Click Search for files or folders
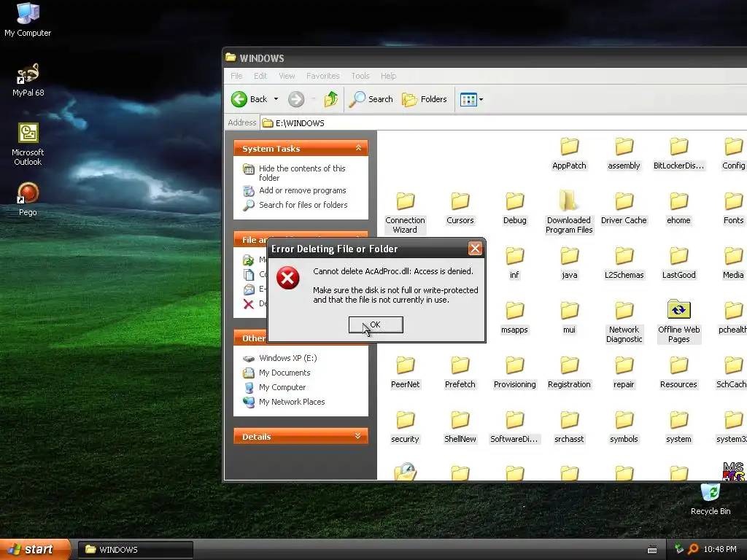The height and width of the screenshot is (560, 747). pyautogui.click(x=303, y=205)
